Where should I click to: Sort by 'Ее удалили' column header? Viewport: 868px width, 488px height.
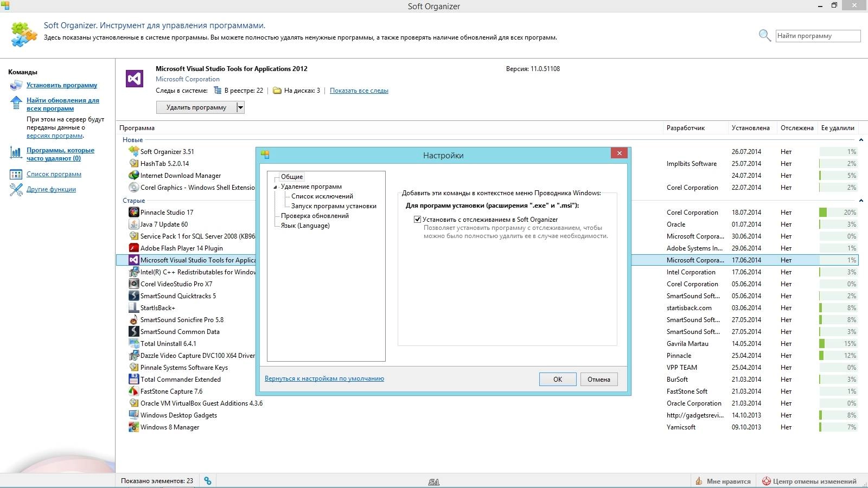[838, 128]
